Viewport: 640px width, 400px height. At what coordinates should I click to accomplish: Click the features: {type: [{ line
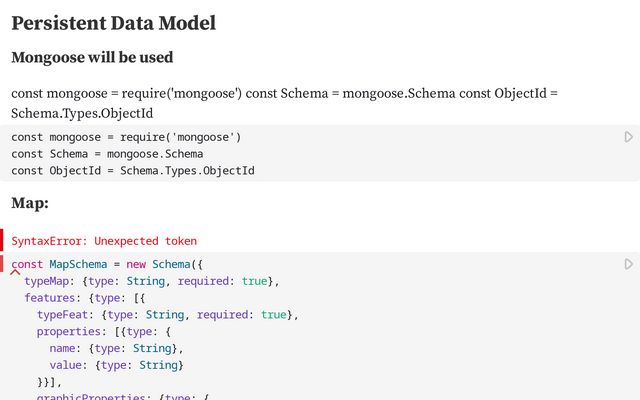tap(93, 298)
